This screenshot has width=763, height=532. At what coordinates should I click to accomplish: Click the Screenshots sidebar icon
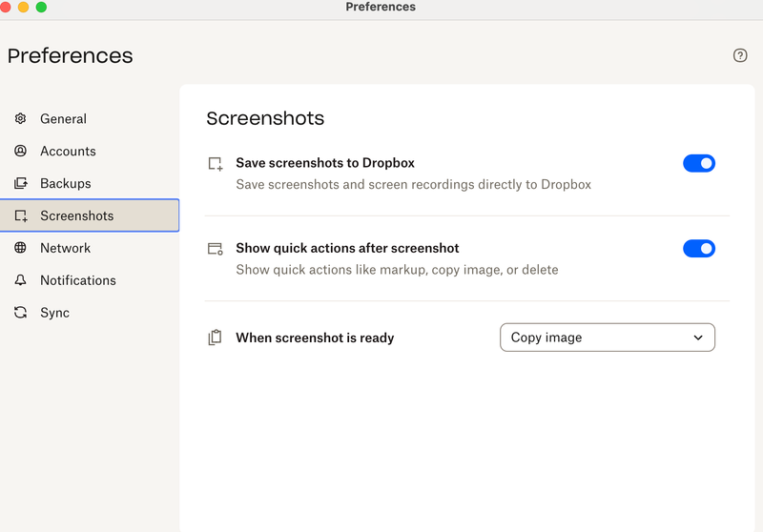point(20,216)
